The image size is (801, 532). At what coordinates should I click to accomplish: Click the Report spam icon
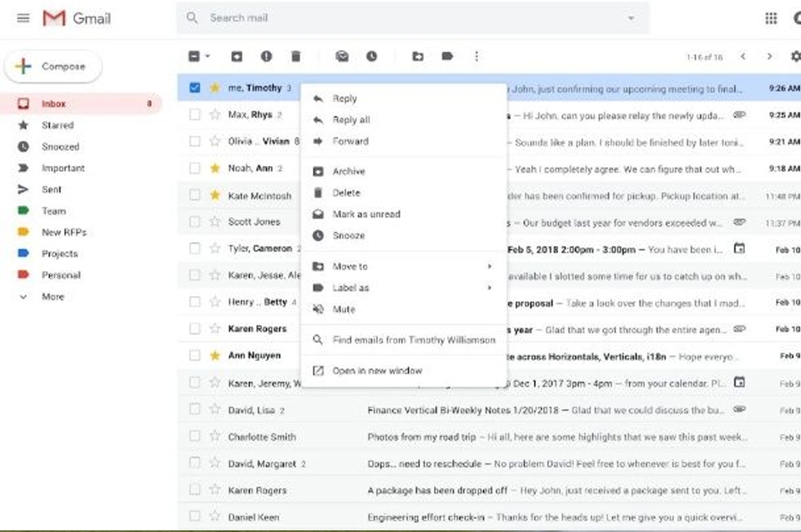[266, 57]
